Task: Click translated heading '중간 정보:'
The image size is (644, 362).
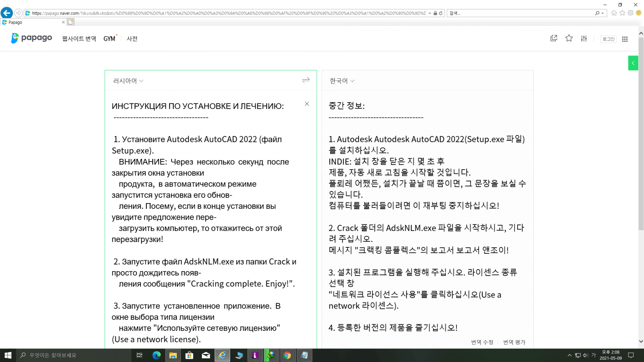Action: 347,106
